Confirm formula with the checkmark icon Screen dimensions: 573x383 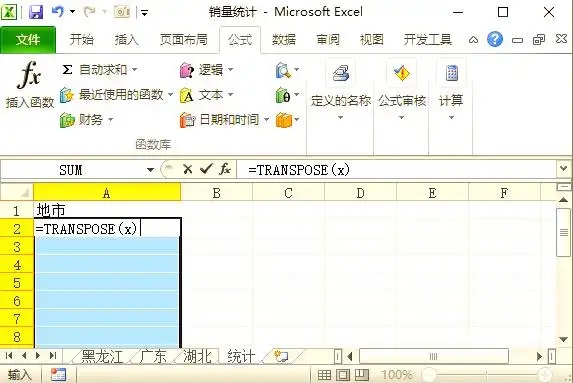point(206,169)
